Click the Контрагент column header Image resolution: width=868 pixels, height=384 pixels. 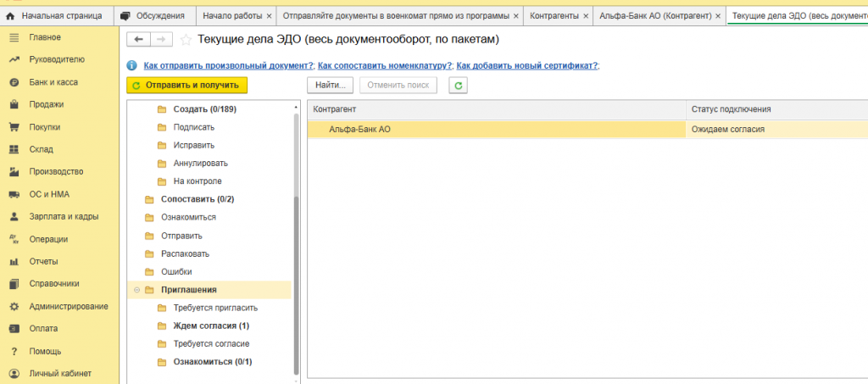497,109
